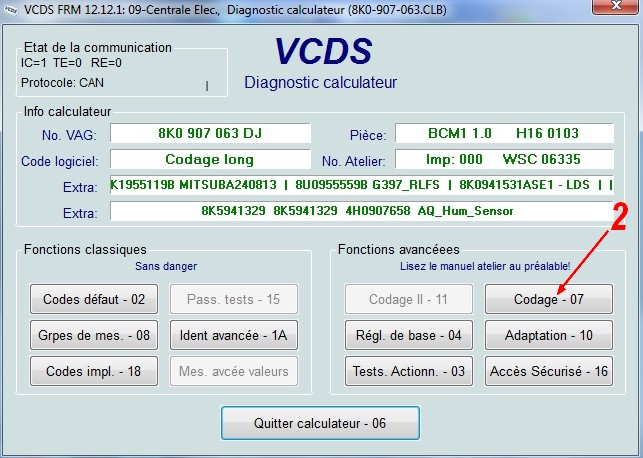The image size is (643, 458).
Task: Select the Pièce field showing BCM1 1.0
Action: click(501, 133)
